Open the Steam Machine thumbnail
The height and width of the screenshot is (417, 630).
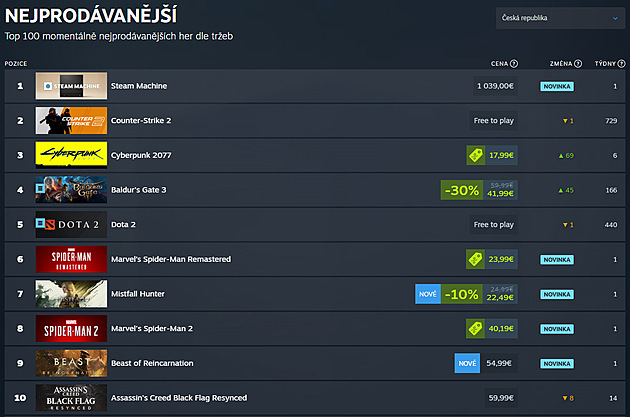(71, 86)
